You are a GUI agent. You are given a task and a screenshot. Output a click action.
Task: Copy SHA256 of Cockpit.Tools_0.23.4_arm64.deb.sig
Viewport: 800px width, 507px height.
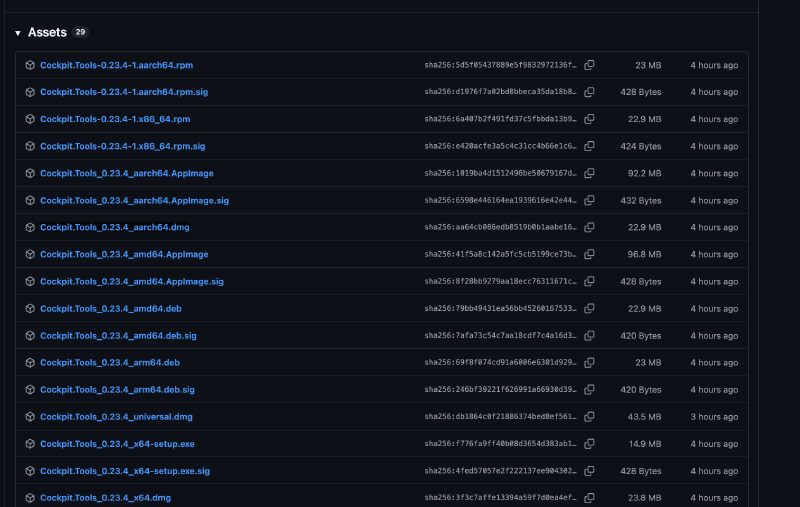pos(589,389)
